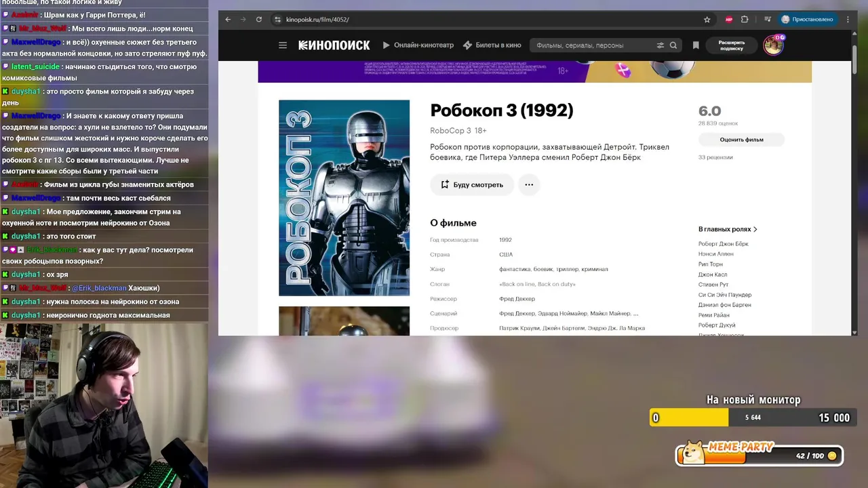Viewport: 868px width, 488px height.
Task: Click country США link
Action: click(506, 255)
